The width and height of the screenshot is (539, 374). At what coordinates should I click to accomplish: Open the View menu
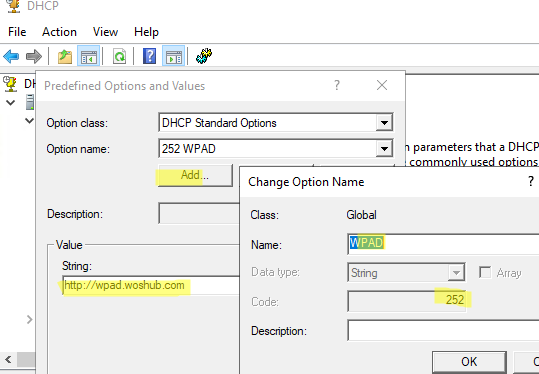105,32
